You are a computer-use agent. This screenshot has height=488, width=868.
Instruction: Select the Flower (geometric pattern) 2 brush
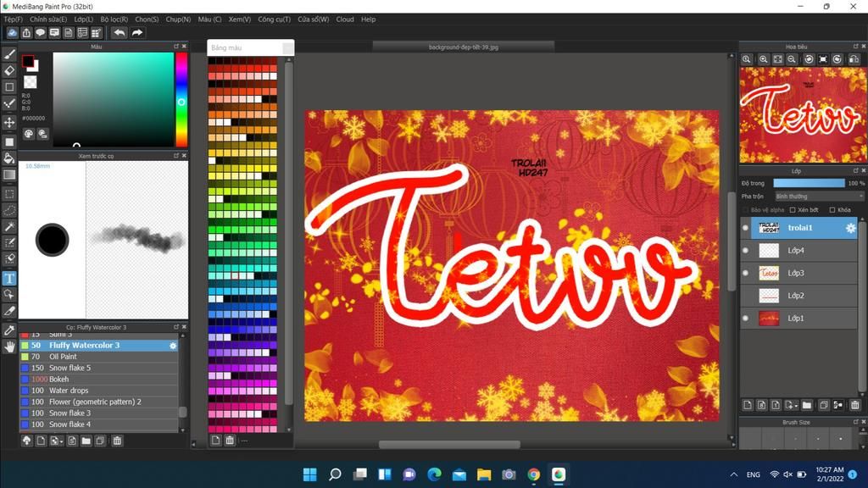99,402
